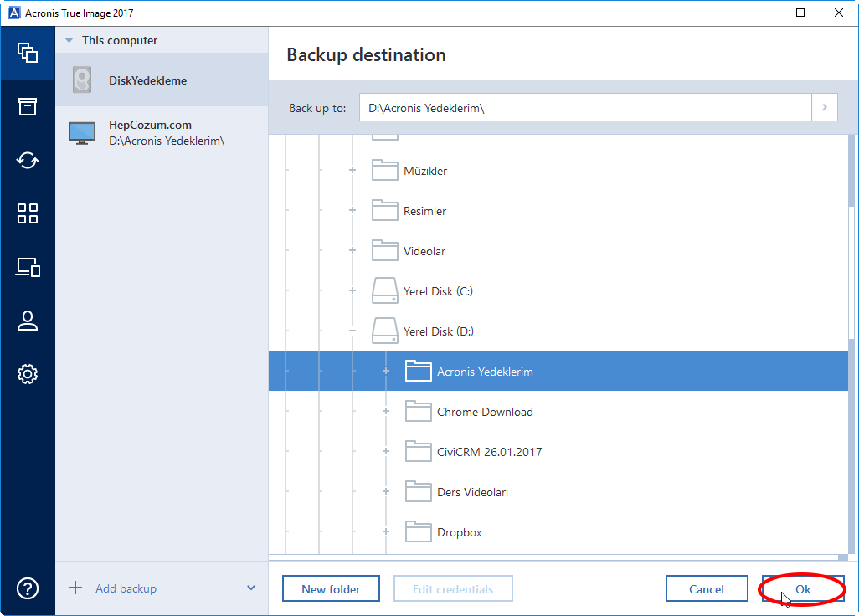This screenshot has width=859, height=616.
Task: Open the Help question mark icon
Action: 28,588
